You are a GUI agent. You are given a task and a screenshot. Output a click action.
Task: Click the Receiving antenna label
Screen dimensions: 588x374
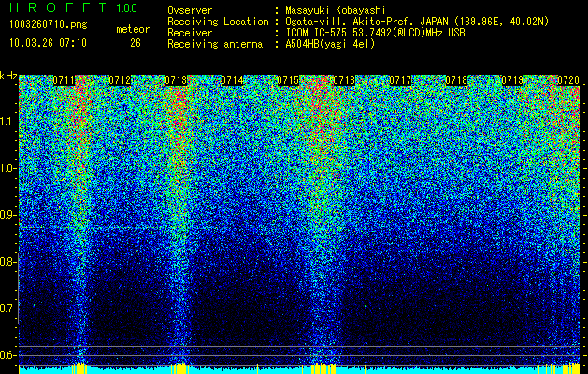215,44
